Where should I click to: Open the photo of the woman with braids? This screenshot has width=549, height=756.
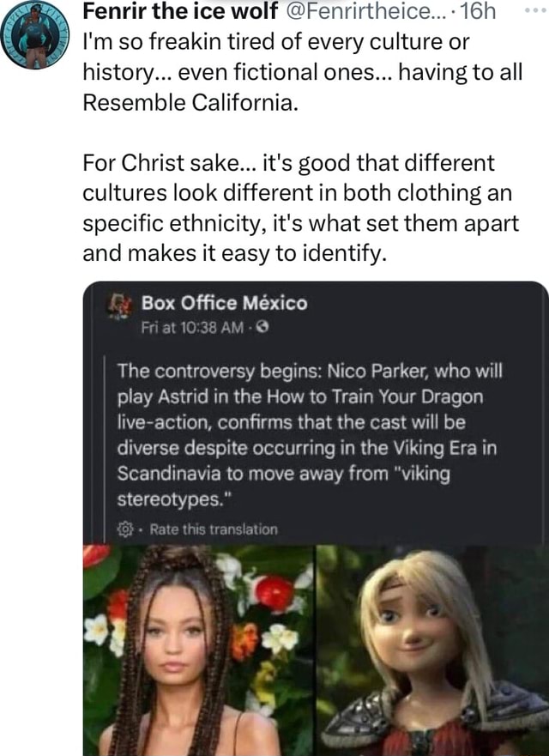tap(199, 650)
